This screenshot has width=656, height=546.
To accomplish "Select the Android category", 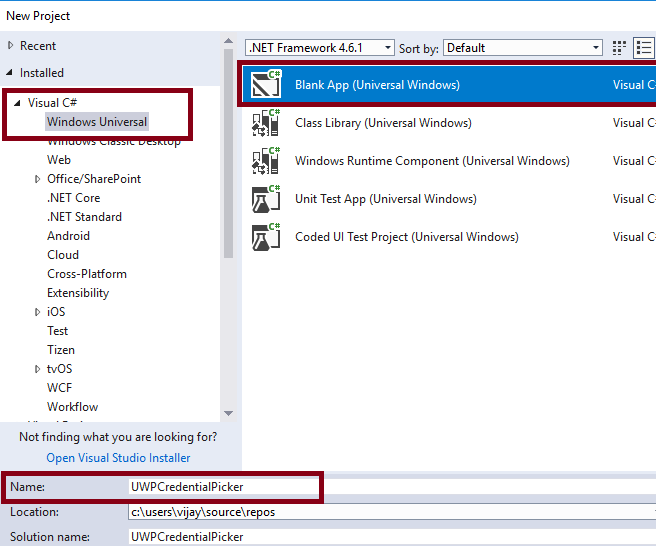I will pyautogui.click(x=68, y=236).
